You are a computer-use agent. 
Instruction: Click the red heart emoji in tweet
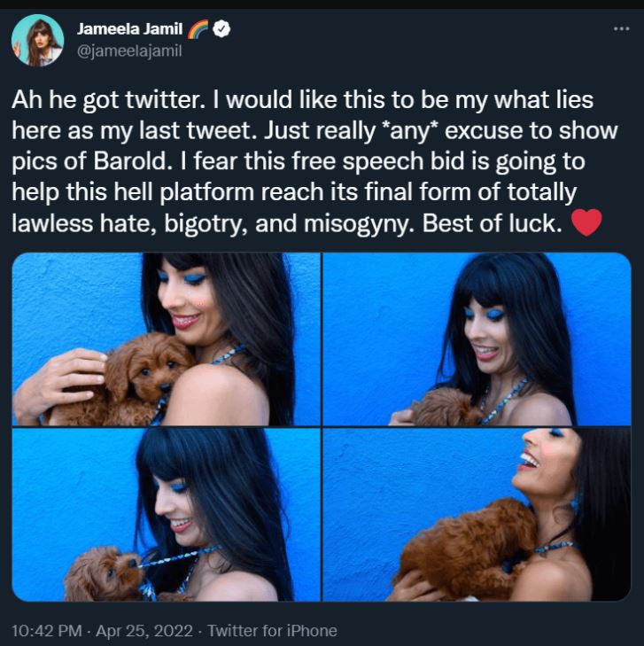tap(586, 222)
